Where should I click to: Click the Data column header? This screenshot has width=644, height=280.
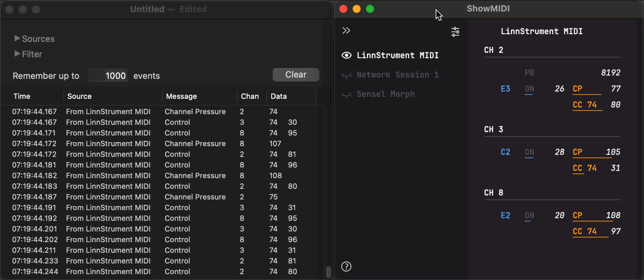pyautogui.click(x=278, y=96)
